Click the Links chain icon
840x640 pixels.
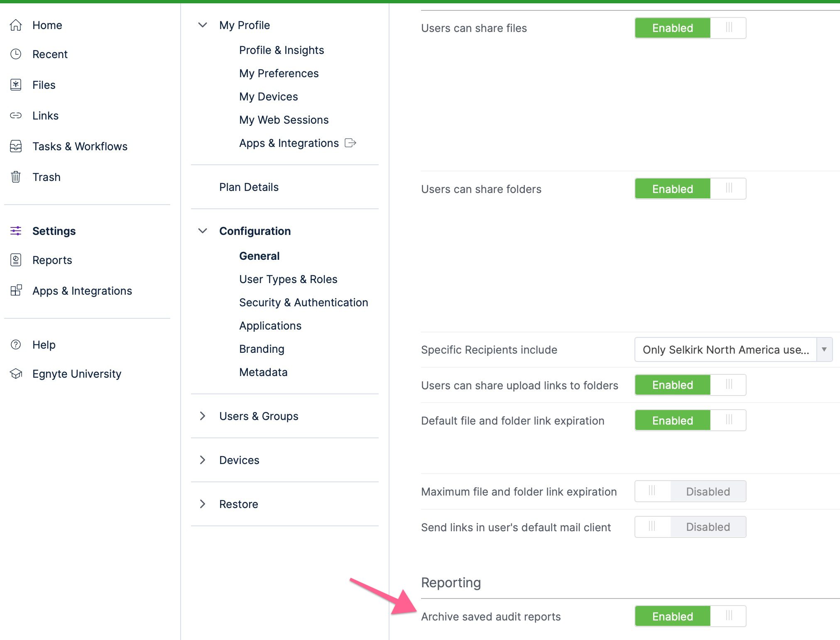tap(16, 115)
